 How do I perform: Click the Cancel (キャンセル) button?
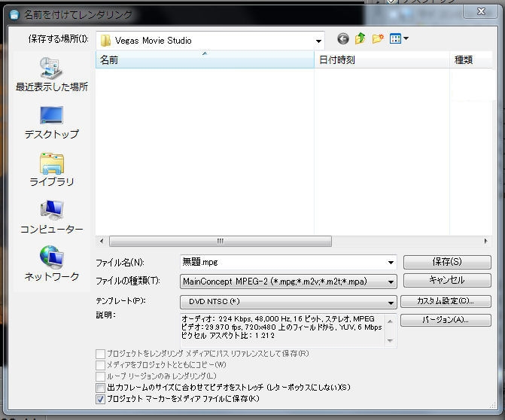[447, 280]
